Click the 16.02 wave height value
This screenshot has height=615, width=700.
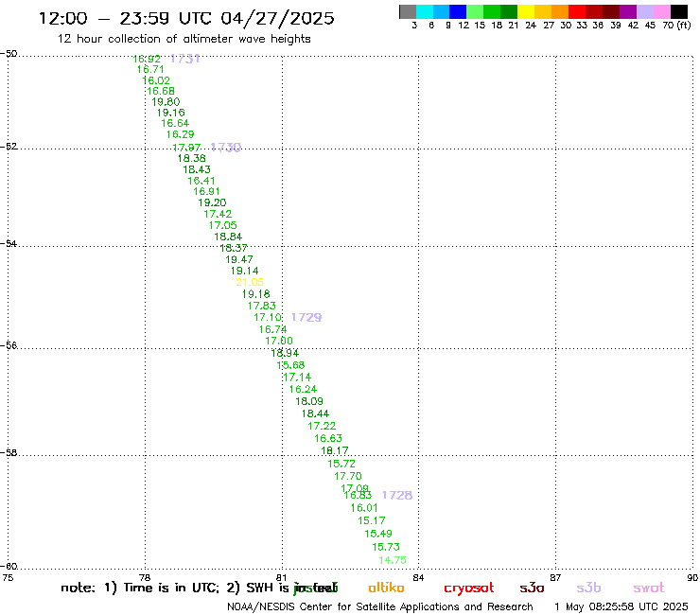click(x=156, y=80)
